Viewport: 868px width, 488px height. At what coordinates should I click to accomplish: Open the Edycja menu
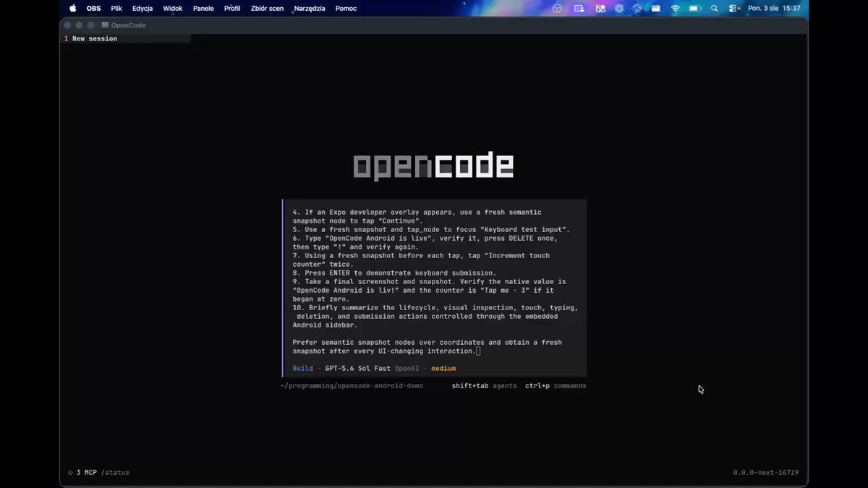coord(142,9)
